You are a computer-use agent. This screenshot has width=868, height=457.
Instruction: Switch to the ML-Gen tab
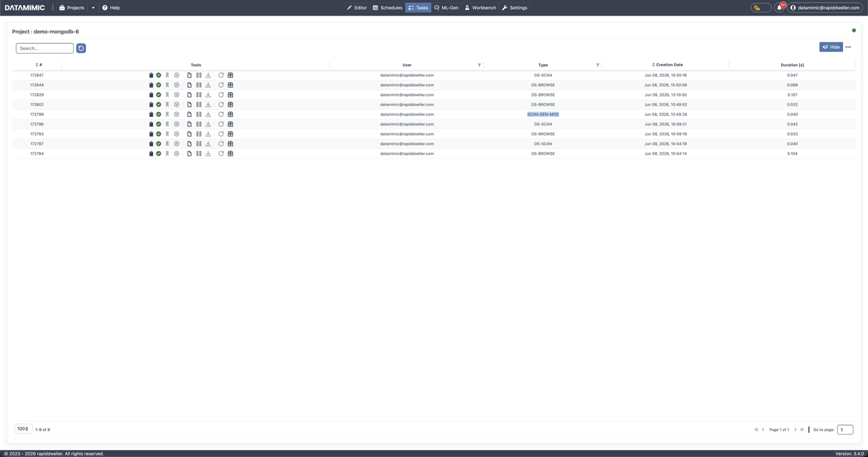(x=446, y=8)
